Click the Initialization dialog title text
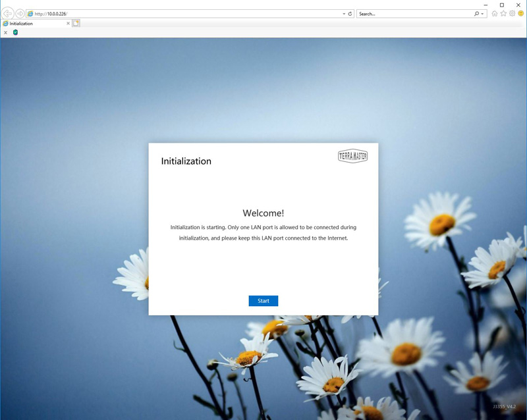The width and height of the screenshot is (527, 420). tap(186, 161)
